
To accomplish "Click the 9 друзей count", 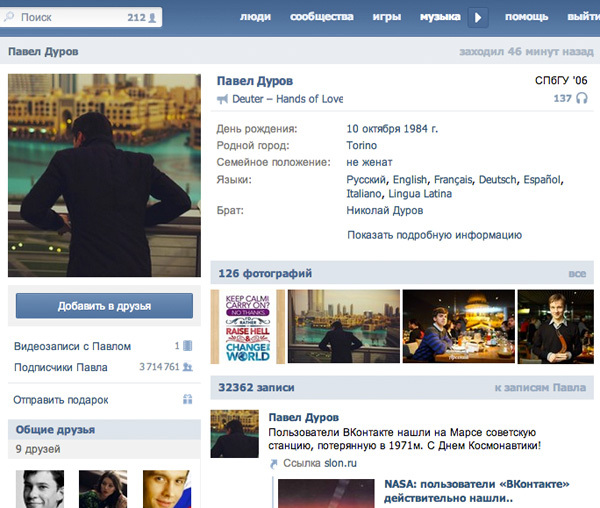I will coord(38,449).
